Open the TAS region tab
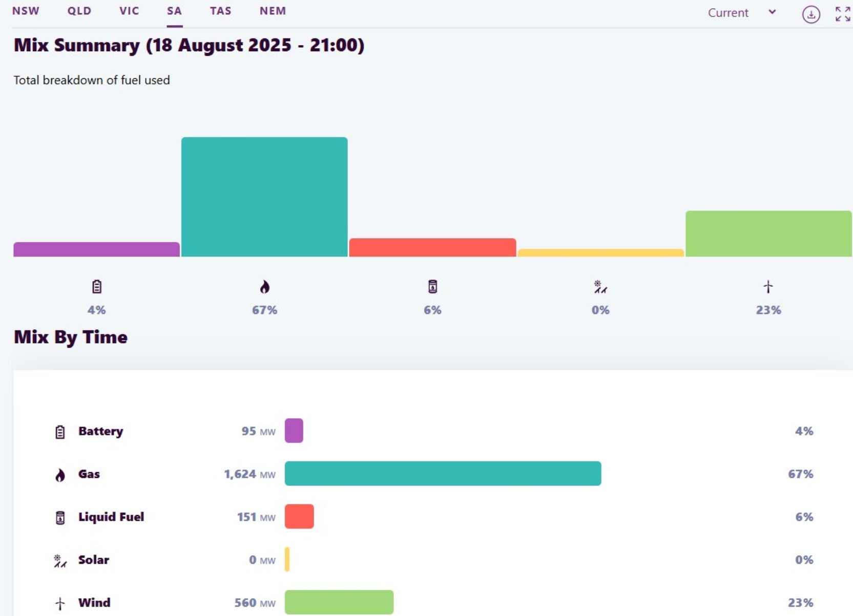This screenshot has height=616, width=853. coord(220,11)
